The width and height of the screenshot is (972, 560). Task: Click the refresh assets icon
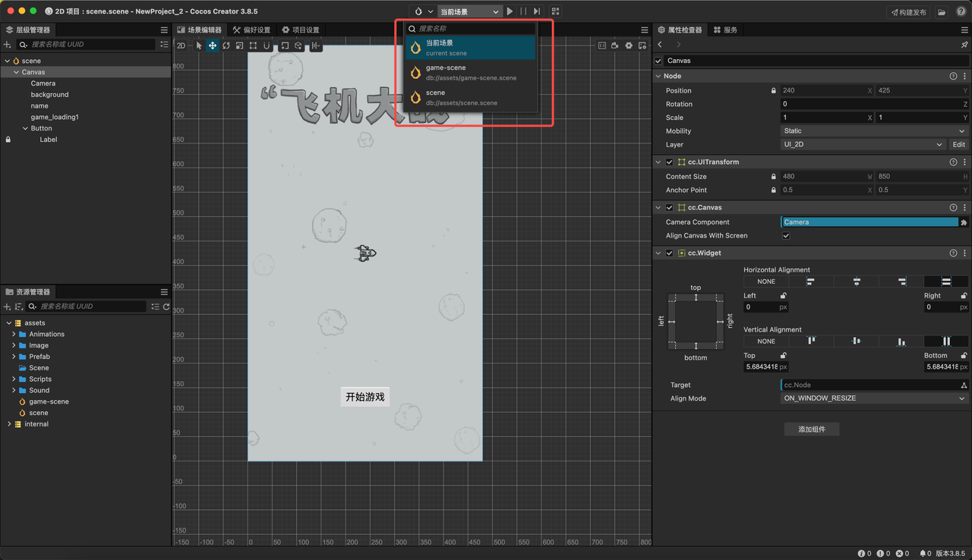(x=166, y=307)
